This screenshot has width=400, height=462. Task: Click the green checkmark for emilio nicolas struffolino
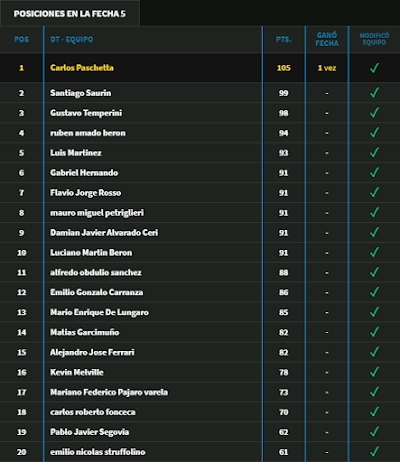pos(374,452)
